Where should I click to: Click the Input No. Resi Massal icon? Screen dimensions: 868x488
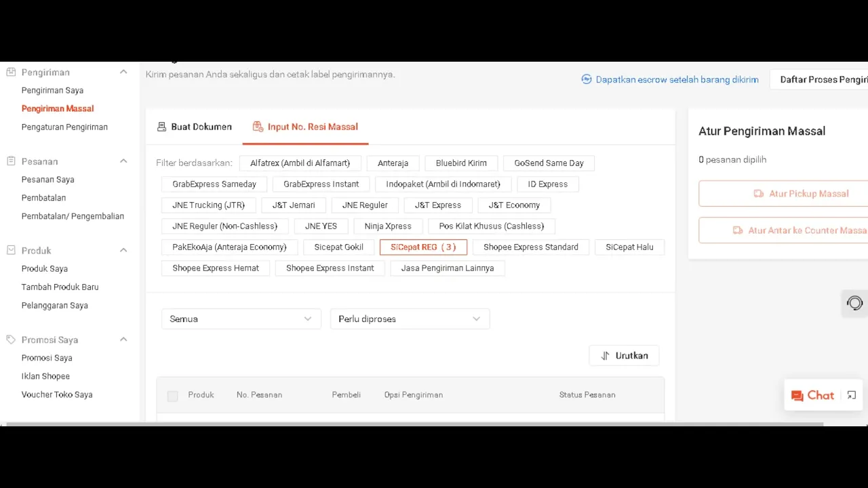click(258, 127)
